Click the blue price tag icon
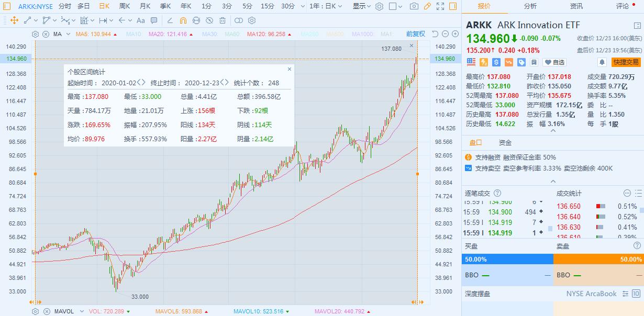Image resolution: width=644 pixels, height=316 pixels. (521, 62)
